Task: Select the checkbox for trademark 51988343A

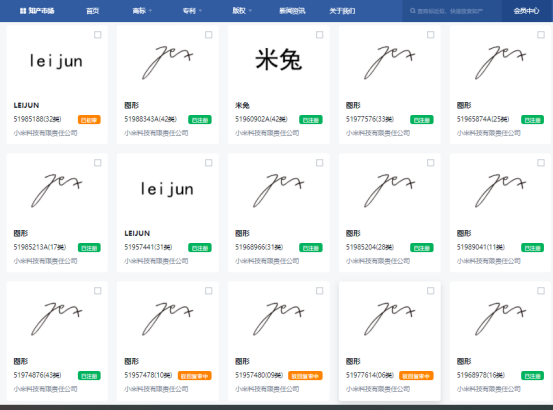Action: coord(208,35)
